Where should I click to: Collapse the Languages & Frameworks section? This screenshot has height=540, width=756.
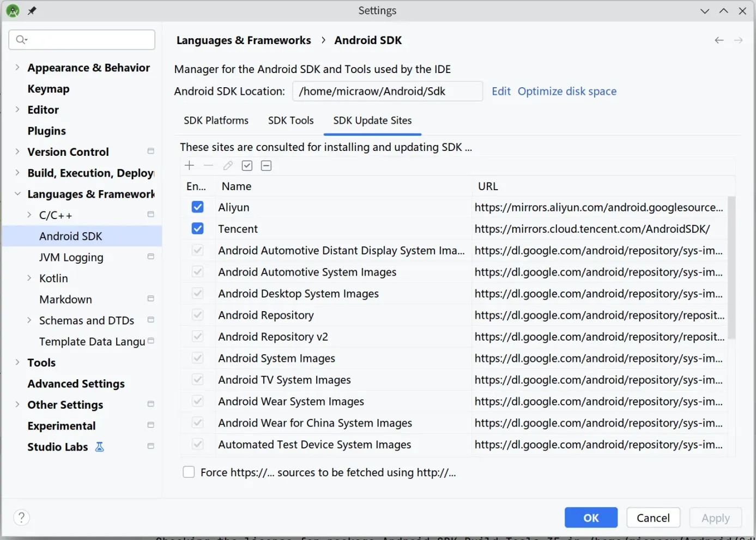17,193
